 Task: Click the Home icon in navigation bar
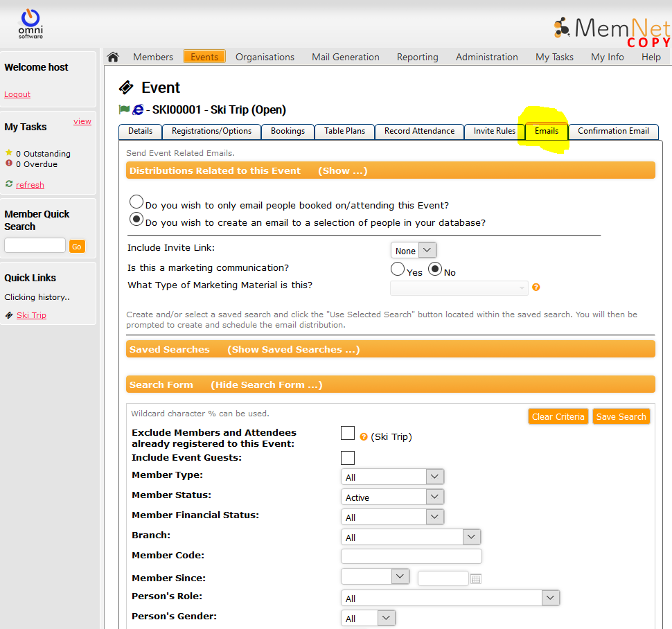(x=113, y=57)
